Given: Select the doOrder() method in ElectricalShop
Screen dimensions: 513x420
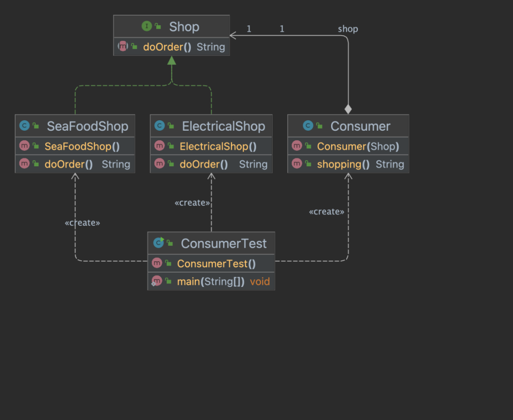Looking at the screenshot, I should [x=211, y=164].
